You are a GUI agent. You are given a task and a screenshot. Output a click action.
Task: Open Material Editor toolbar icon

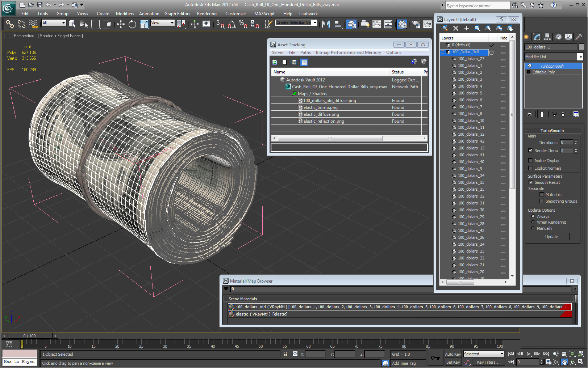coord(402,24)
